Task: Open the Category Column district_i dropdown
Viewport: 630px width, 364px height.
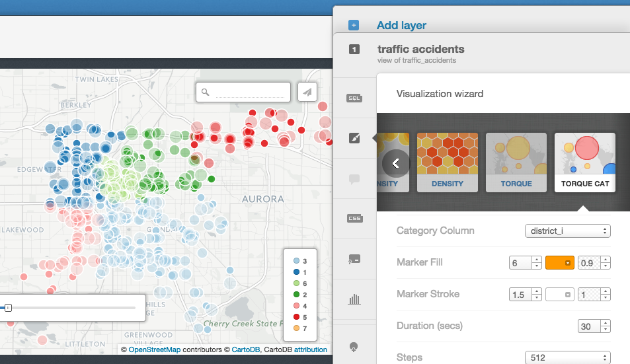Action: [567, 231]
